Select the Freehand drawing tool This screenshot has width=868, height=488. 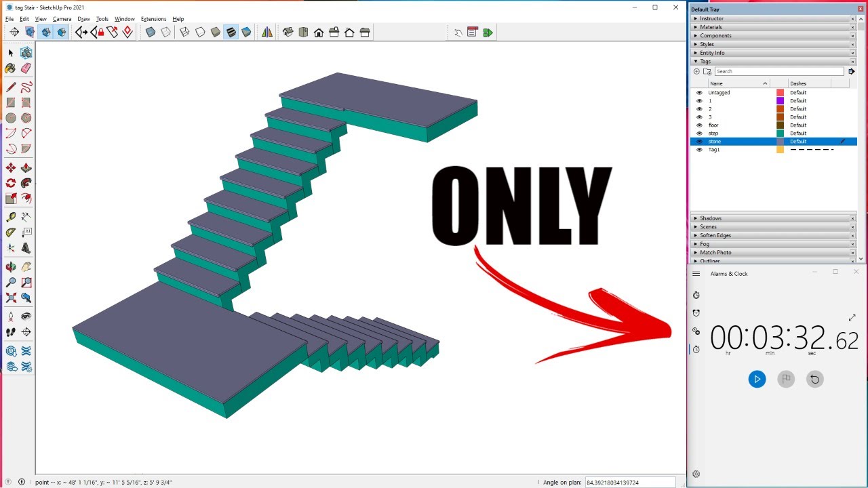[x=26, y=87]
